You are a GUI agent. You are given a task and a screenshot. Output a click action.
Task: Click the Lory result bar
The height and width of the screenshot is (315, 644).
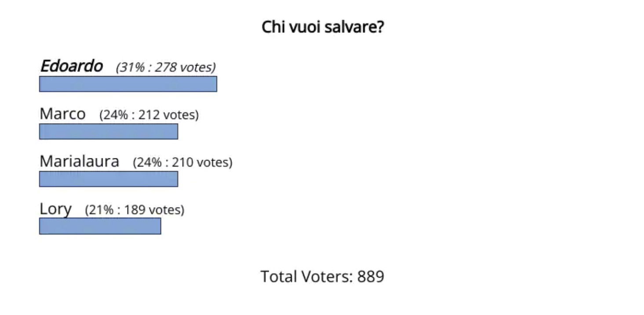100,227
